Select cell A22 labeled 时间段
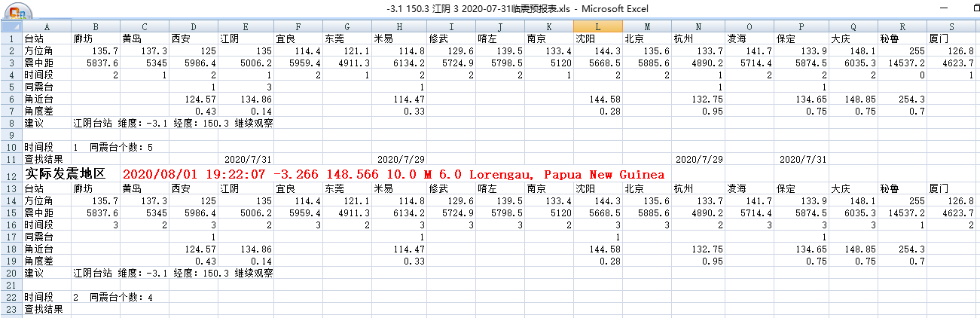Image resolution: width=980 pixels, height=318 pixels. pos(37,297)
